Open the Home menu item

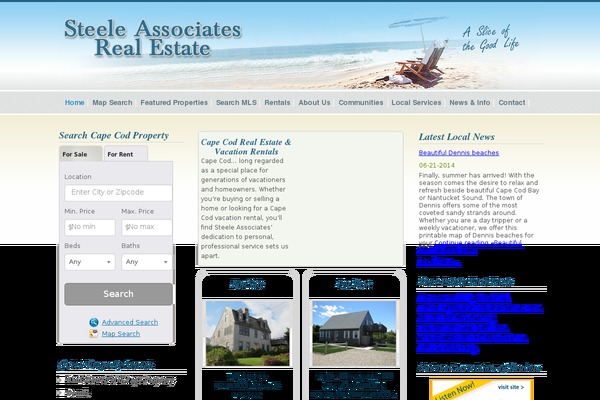(x=74, y=103)
